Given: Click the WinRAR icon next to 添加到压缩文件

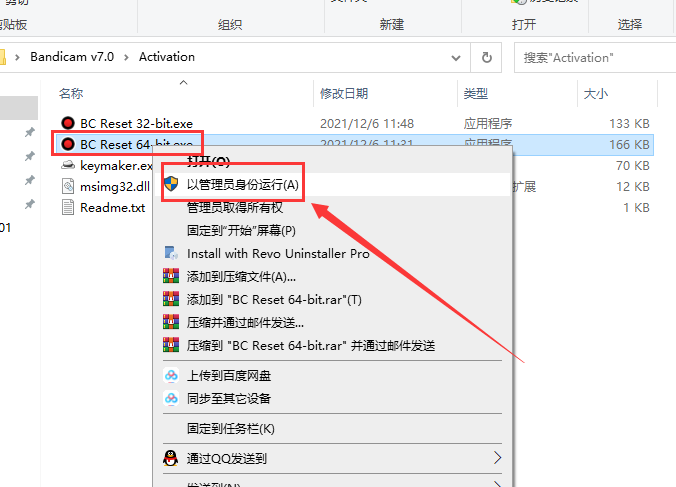Looking at the screenshot, I should (x=170, y=277).
